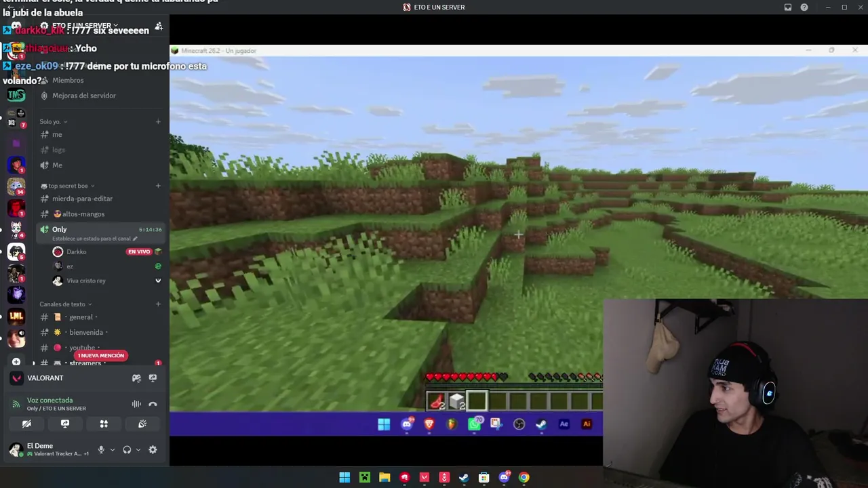Viewport: 868px width, 488px height.
Task: Open After Effects in the streamed taskbar
Action: 564,424
